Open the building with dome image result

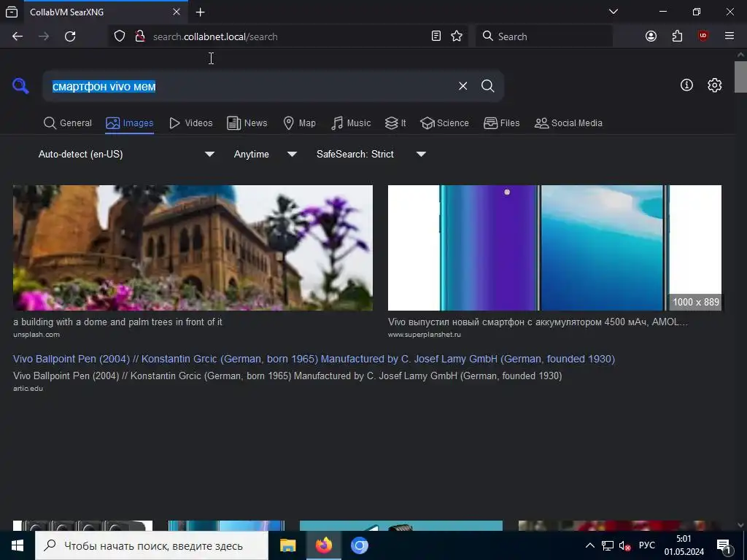pyautogui.click(x=193, y=248)
